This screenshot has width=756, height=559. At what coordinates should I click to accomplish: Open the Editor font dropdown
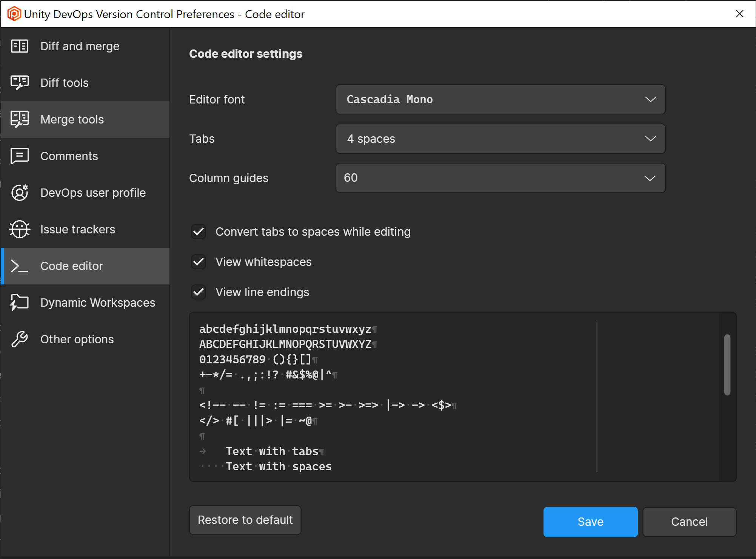500,99
